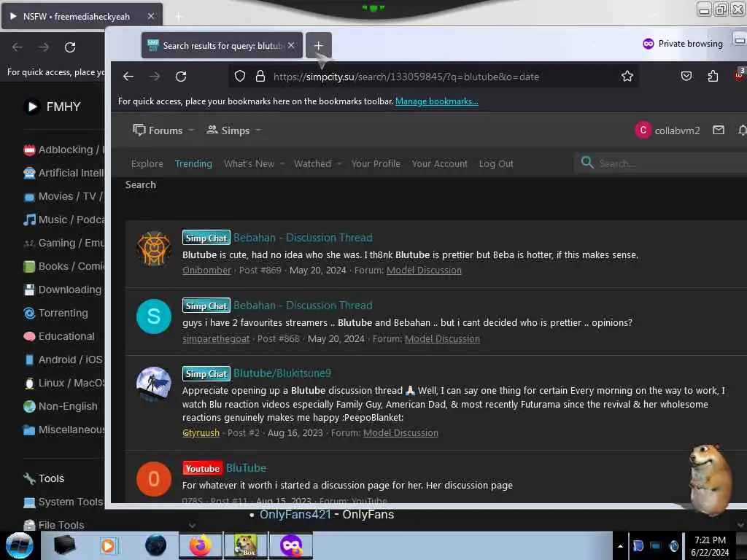Open tracking protection shield icon
The image size is (747, 560).
coord(239,76)
